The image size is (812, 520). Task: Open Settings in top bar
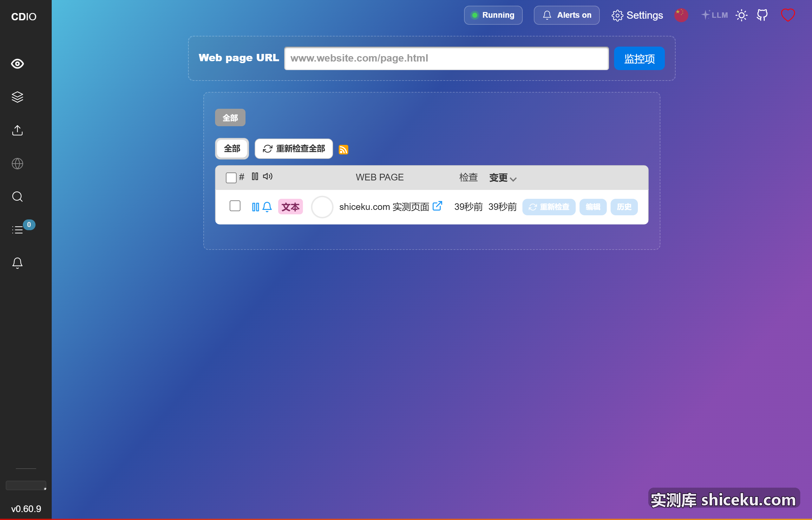tap(637, 15)
